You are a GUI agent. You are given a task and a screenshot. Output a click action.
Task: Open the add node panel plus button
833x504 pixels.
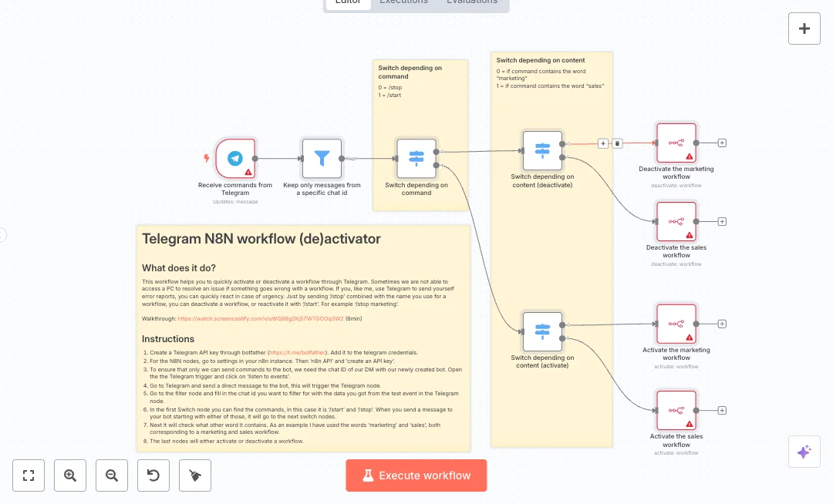[x=804, y=29]
